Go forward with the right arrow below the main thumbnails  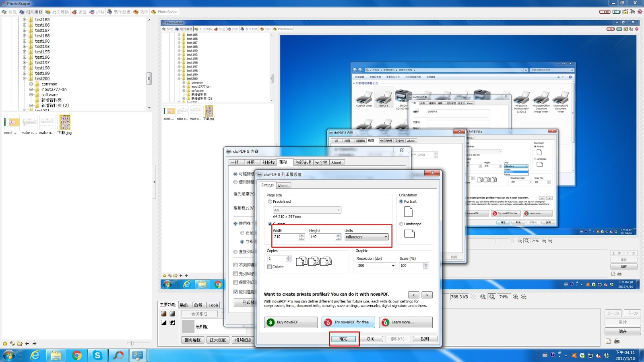click(x=34, y=343)
